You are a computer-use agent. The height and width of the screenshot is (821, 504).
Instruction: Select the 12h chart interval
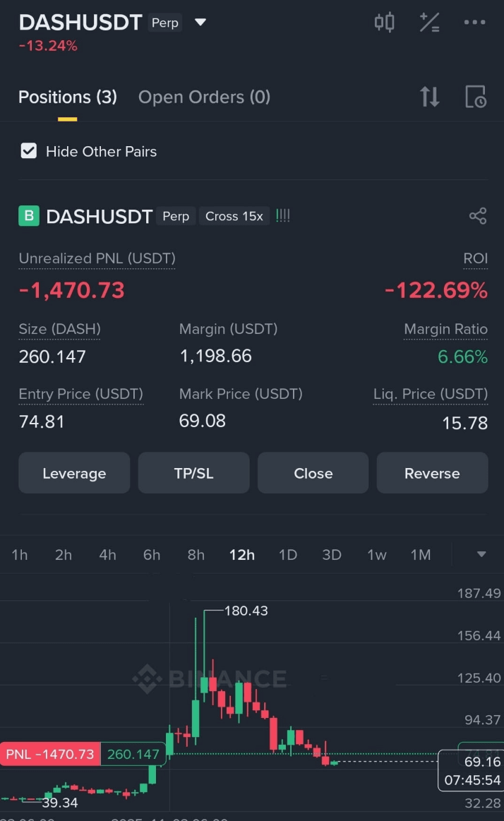point(242,554)
